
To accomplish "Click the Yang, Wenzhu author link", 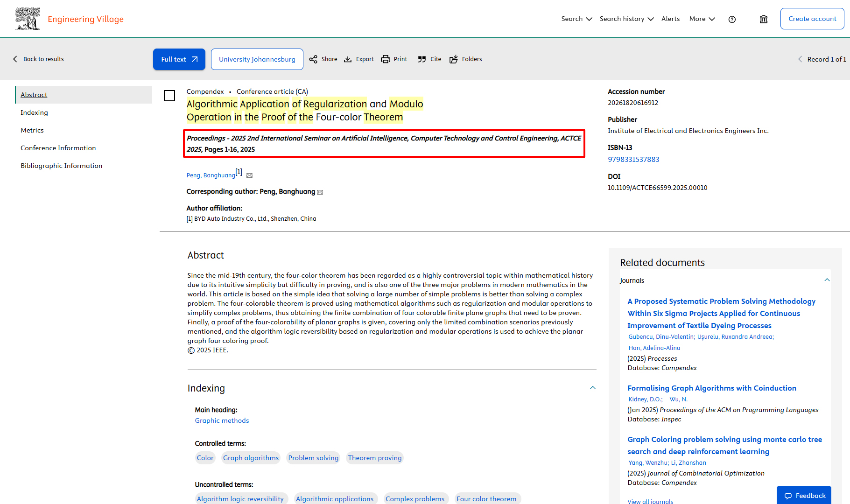I will click(x=648, y=463).
